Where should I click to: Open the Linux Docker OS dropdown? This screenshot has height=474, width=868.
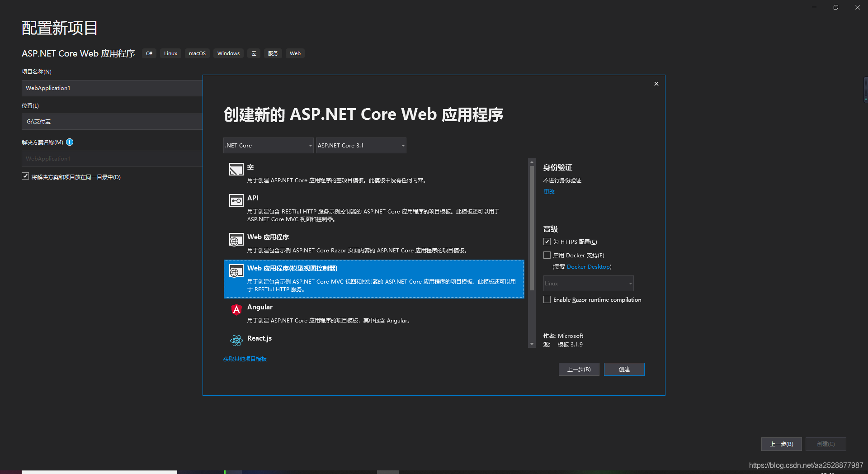click(x=588, y=284)
